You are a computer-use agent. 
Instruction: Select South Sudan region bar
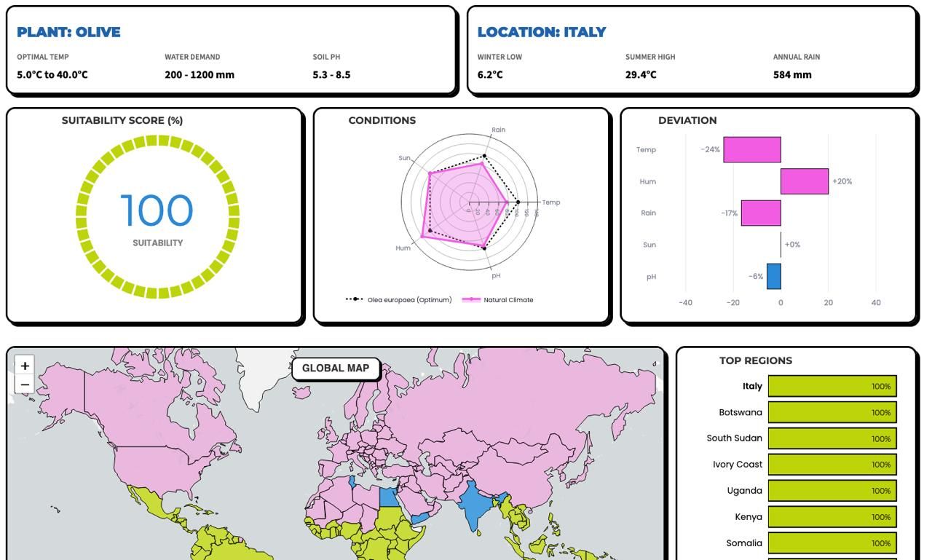[832, 438]
